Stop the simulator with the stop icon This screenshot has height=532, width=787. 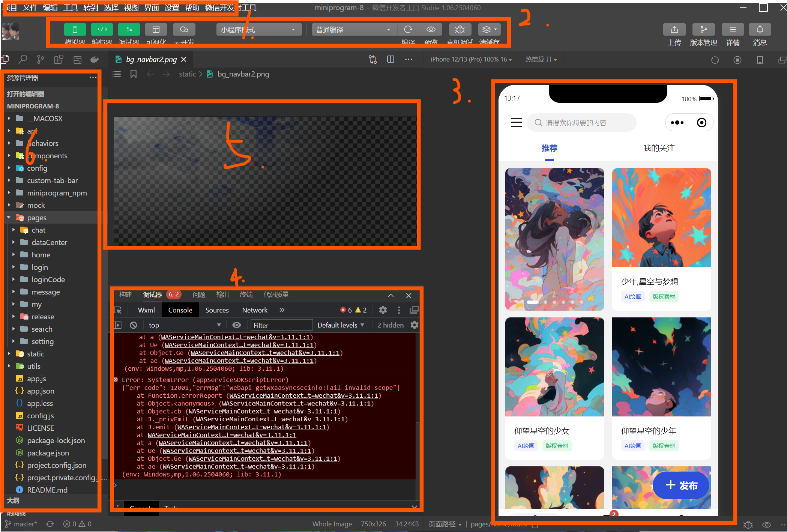[x=737, y=60]
